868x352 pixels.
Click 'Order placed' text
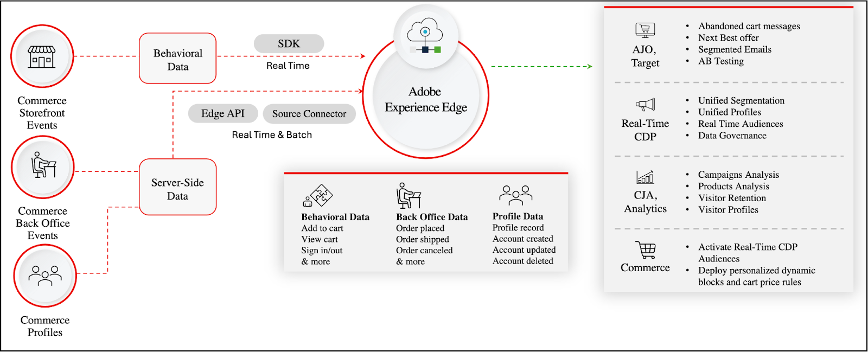pos(420,228)
